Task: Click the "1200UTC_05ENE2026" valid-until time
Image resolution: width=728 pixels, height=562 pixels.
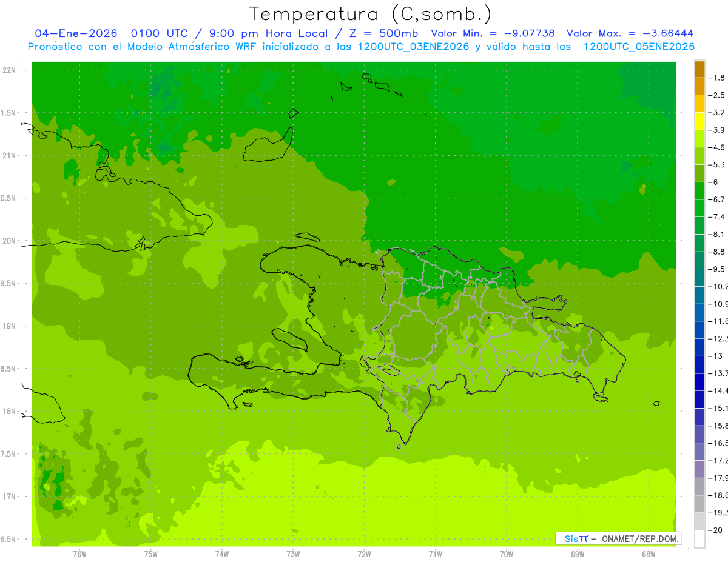Action: pyautogui.click(x=639, y=47)
